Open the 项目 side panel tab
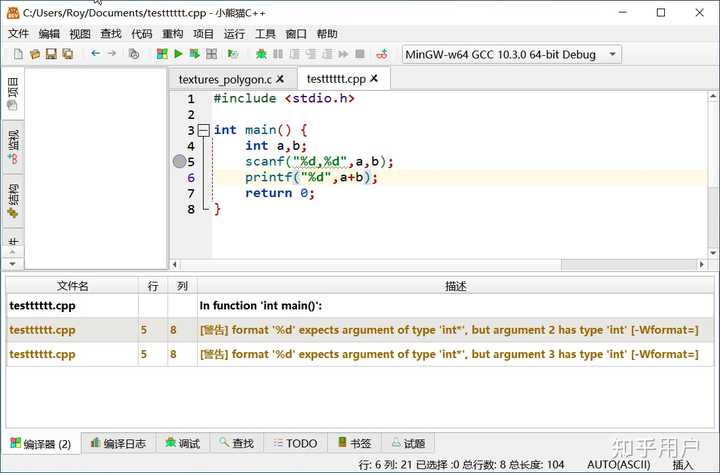 [x=12, y=94]
